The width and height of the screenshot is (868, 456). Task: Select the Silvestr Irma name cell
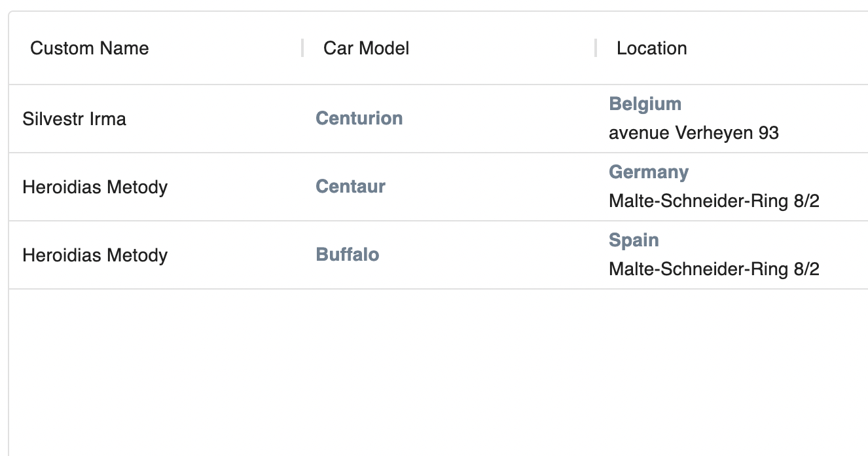(x=74, y=119)
